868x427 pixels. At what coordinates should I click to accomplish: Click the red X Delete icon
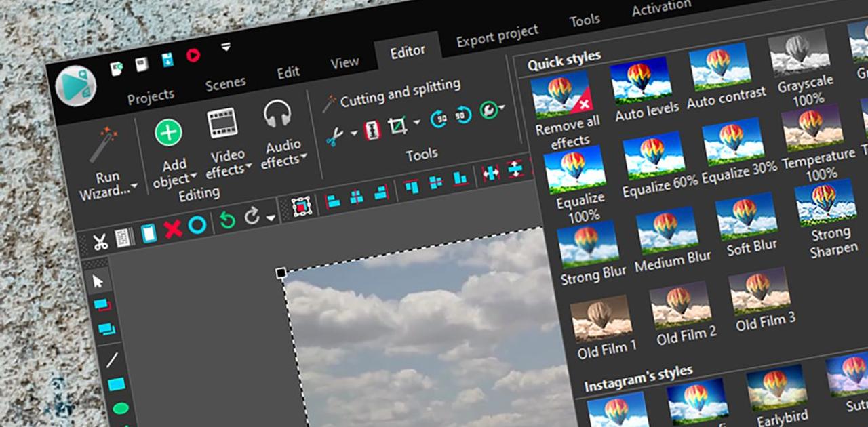pos(173,229)
